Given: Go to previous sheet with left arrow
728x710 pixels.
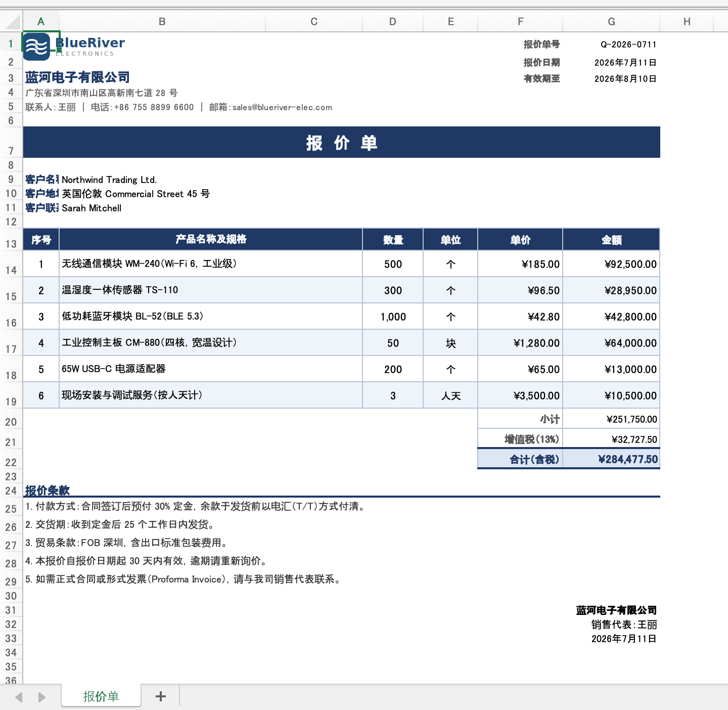Looking at the screenshot, I should (x=19, y=697).
